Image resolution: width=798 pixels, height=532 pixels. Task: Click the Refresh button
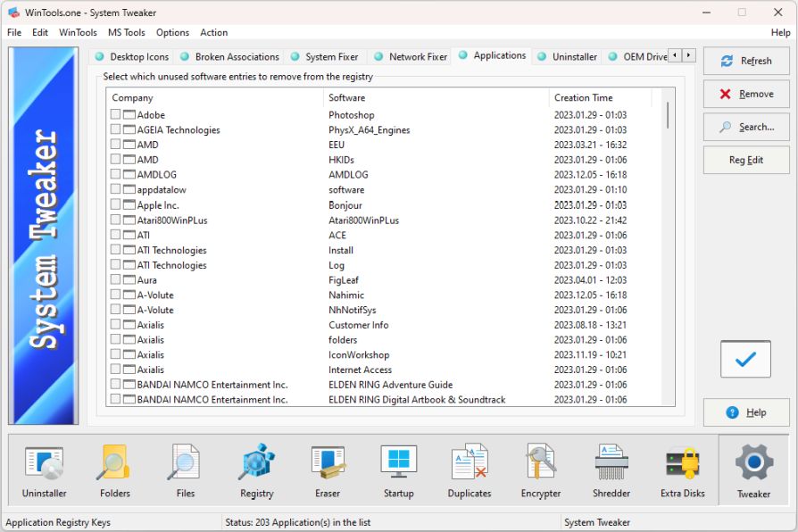click(746, 61)
